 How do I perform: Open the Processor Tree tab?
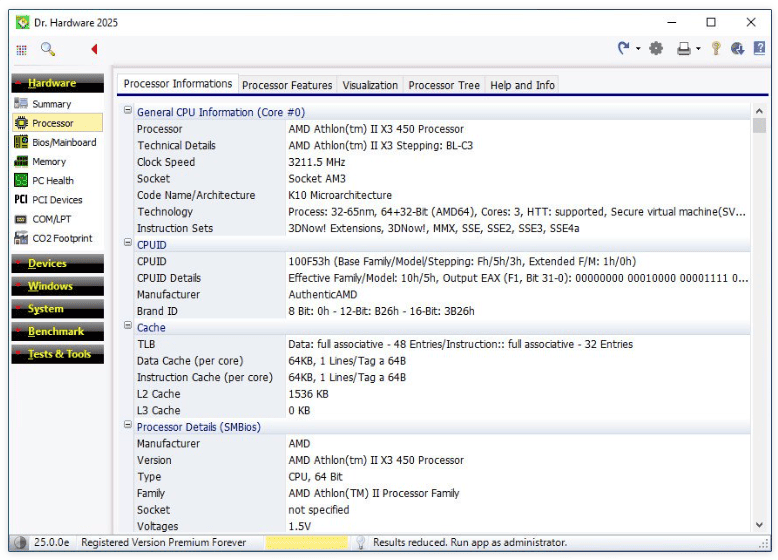[444, 85]
